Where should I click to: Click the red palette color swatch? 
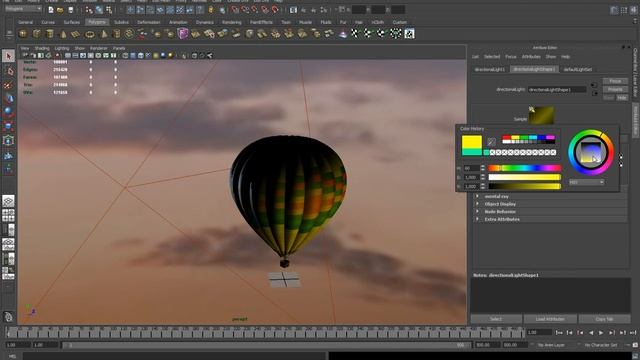click(x=507, y=138)
